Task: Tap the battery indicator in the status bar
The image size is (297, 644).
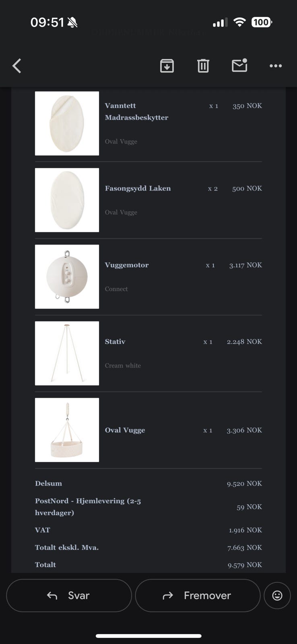Action: 262,22
